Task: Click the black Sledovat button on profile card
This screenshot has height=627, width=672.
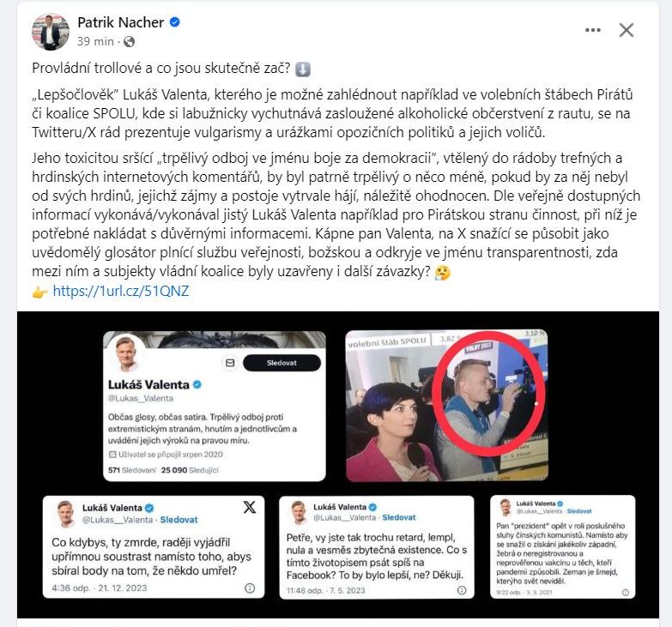Action: pos(282,363)
